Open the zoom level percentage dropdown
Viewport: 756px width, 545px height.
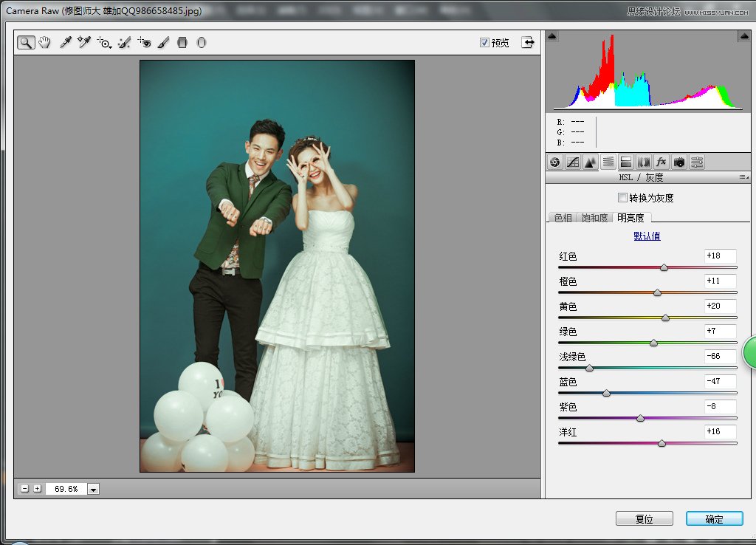[x=93, y=488]
